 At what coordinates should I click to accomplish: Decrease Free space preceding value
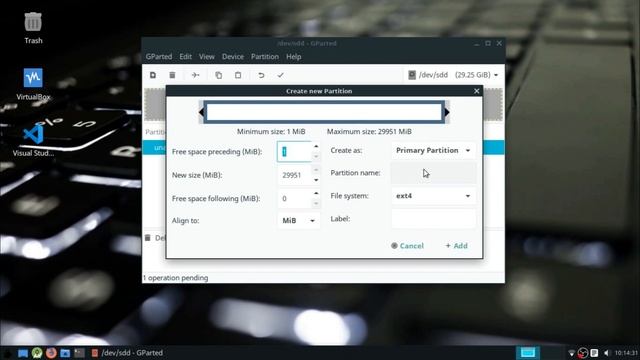316,157
